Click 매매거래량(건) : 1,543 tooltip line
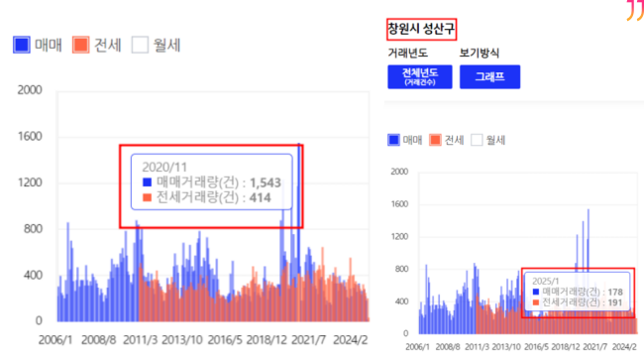Image resolution: width=644 pixels, height=358 pixels. tap(212, 182)
